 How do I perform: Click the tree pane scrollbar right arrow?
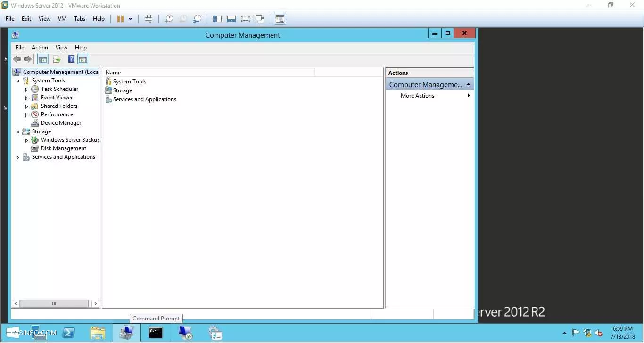pyautogui.click(x=95, y=304)
